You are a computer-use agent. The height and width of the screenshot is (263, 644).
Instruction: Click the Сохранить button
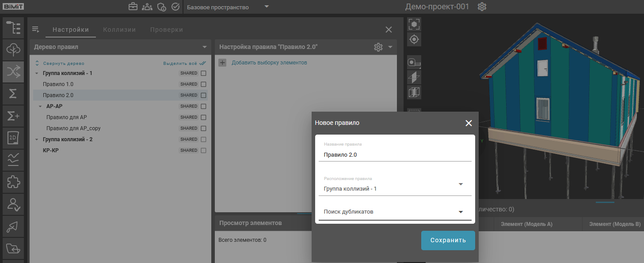click(448, 240)
